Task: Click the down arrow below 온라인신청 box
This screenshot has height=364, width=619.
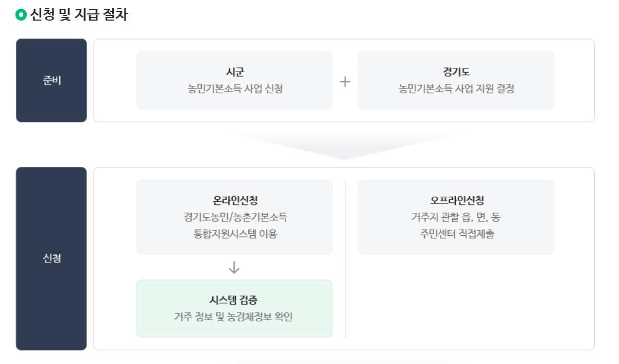Action: tap(234, 267)
